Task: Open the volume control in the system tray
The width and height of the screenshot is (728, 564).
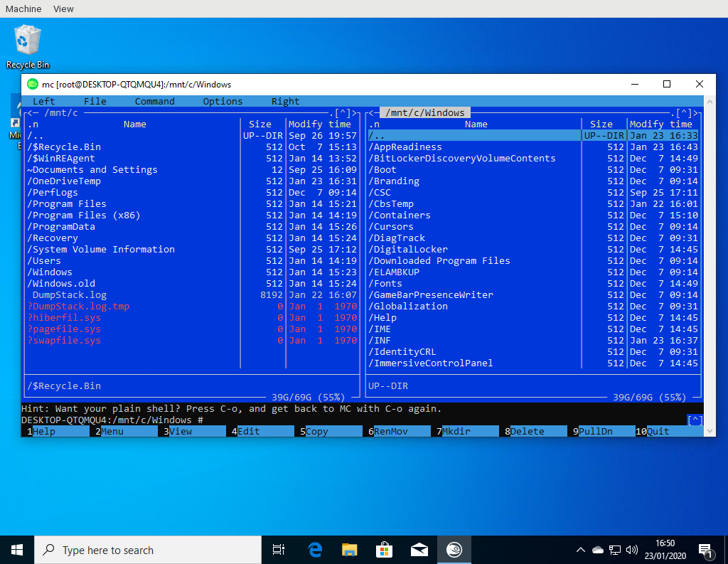Action: click(631, 549)
